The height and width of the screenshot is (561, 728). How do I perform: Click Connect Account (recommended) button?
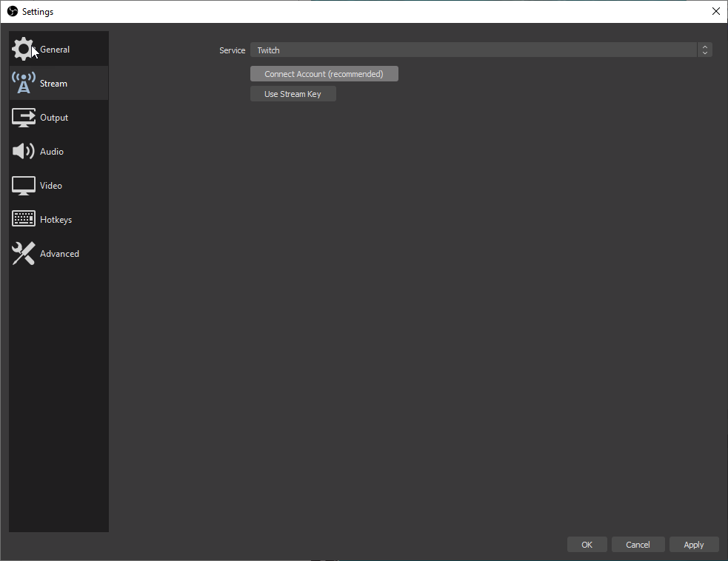point(324,74)
